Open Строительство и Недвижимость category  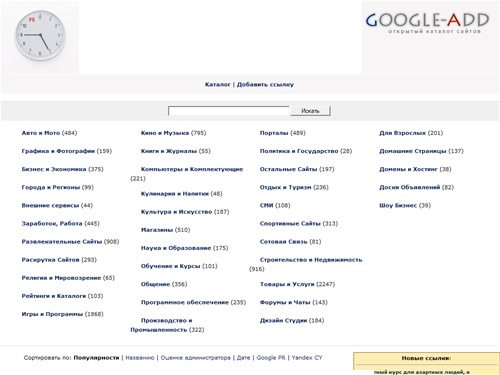coord(311,260)
